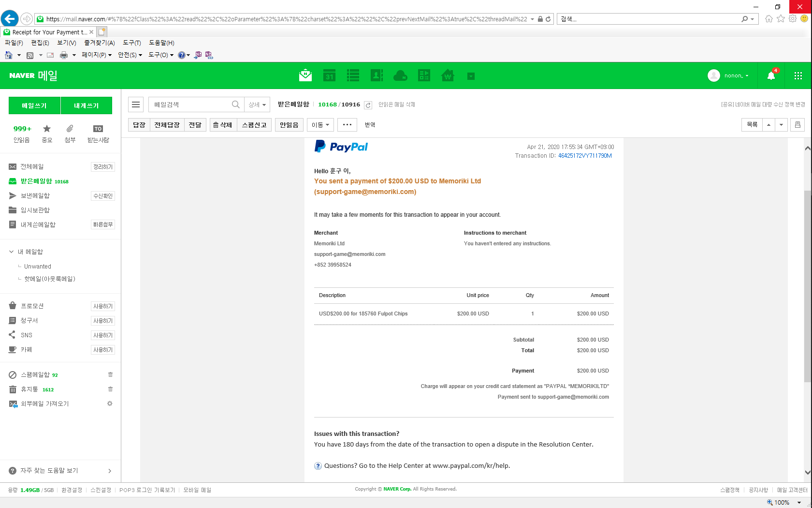Go to next mail with down arrow
The height and width of the screenshot is (508, 812).
coord(781,125)
